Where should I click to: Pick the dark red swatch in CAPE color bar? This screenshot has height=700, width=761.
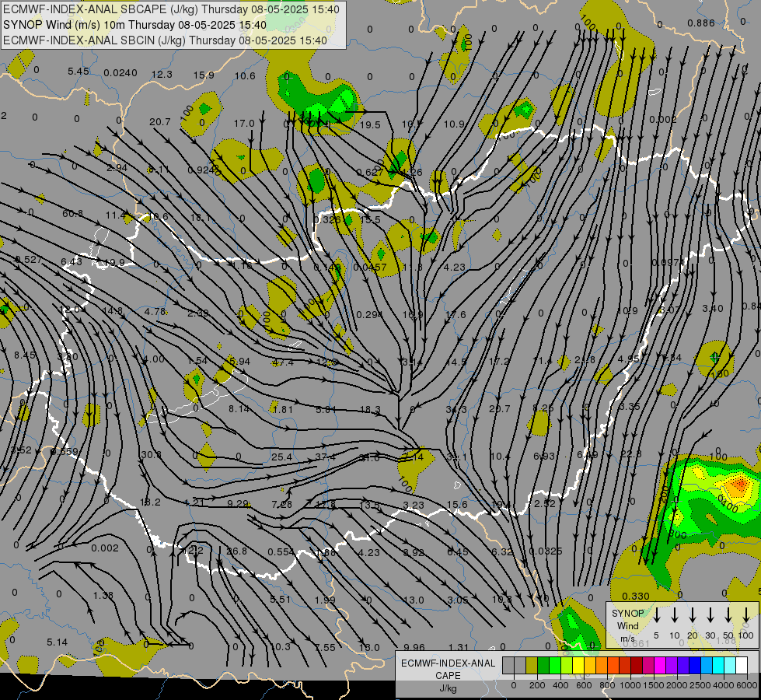(x=637, y=666)
